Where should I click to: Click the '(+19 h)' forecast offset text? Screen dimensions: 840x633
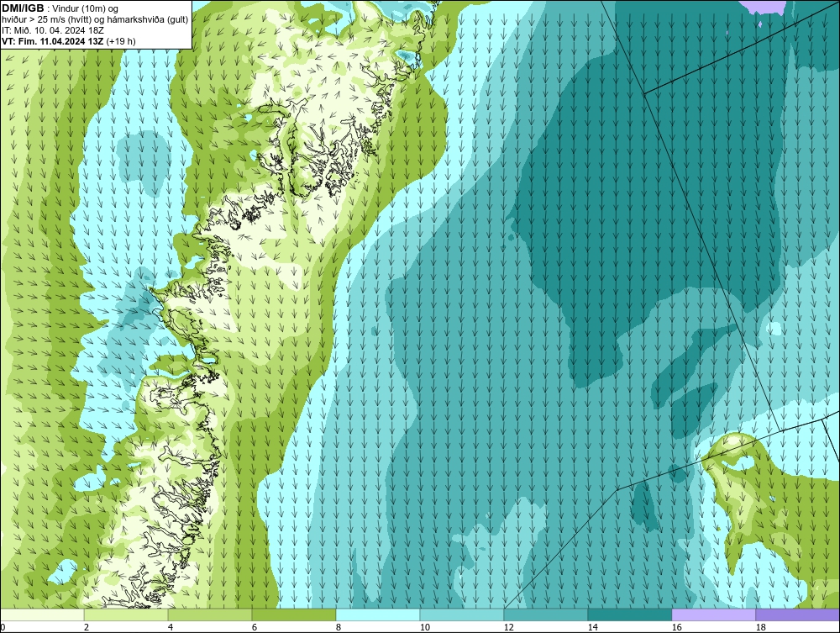[121, 41]
